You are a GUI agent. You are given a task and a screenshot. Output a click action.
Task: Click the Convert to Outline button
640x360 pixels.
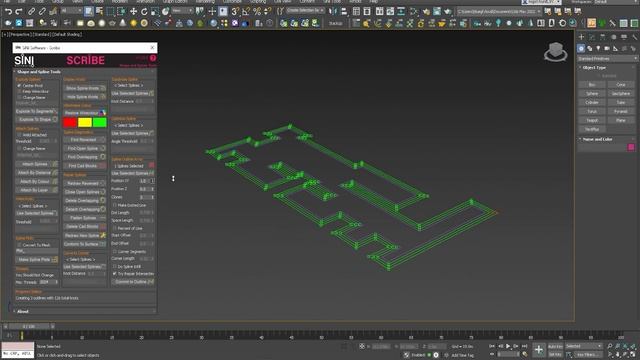(x=133, y=282)
